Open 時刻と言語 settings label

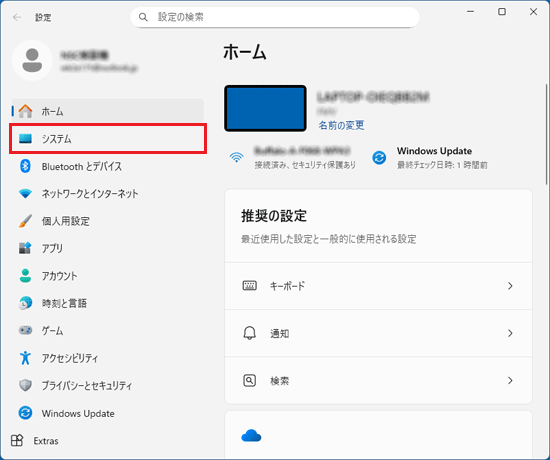(64, 303)
